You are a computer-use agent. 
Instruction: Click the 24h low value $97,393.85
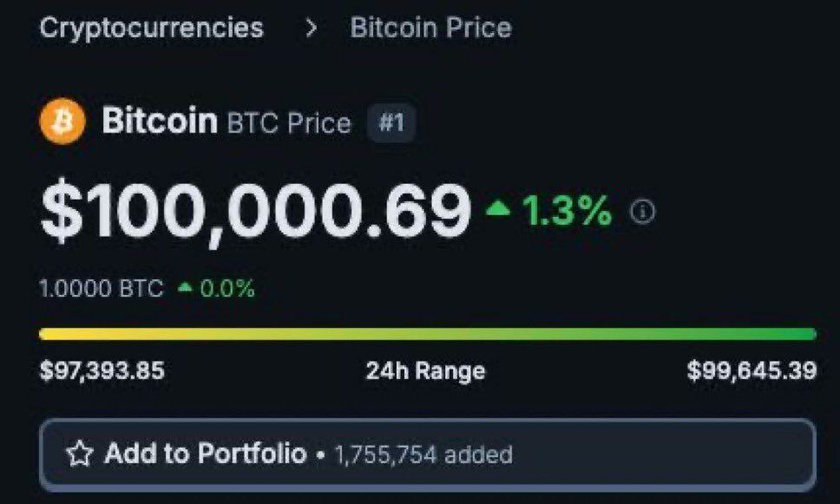[102, 371]
